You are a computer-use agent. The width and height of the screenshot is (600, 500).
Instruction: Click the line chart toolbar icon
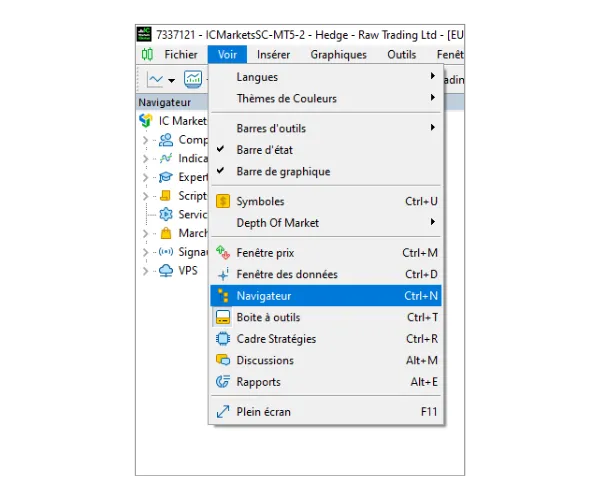155,80
